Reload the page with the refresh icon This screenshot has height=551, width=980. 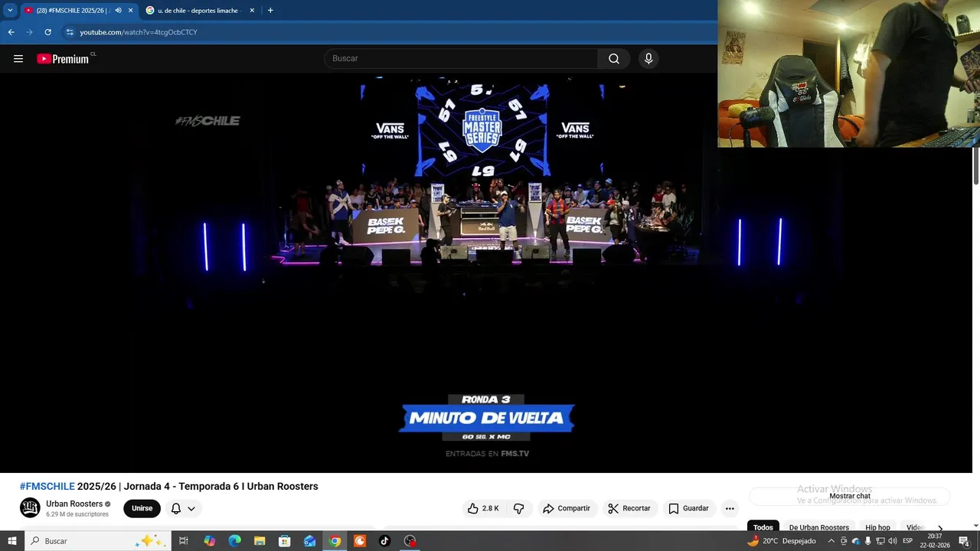[47, 32]
